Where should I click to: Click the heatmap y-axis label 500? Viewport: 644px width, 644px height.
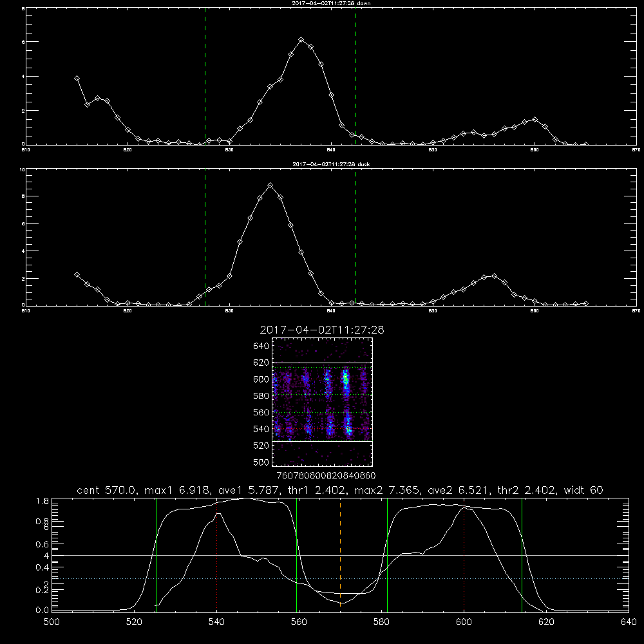pyautogui.click(x=261, y=462)
